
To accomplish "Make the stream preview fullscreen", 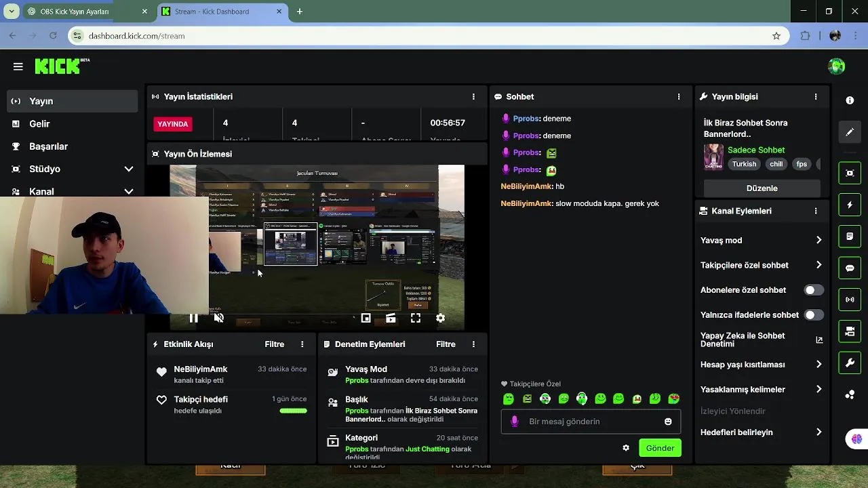I will click(x=416, y=318).
